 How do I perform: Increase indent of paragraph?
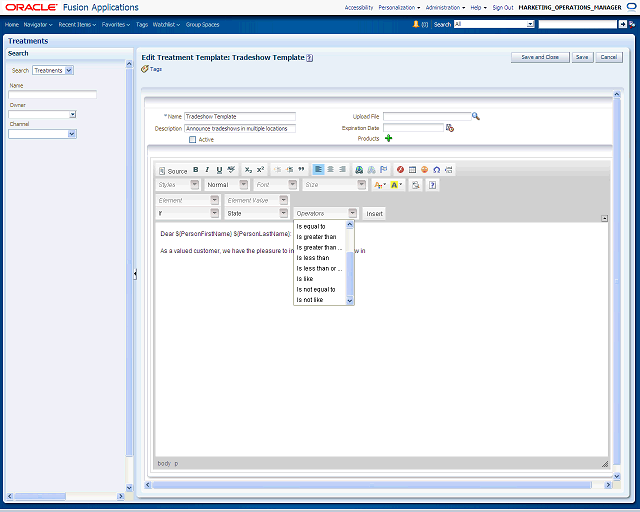point(289,170)
